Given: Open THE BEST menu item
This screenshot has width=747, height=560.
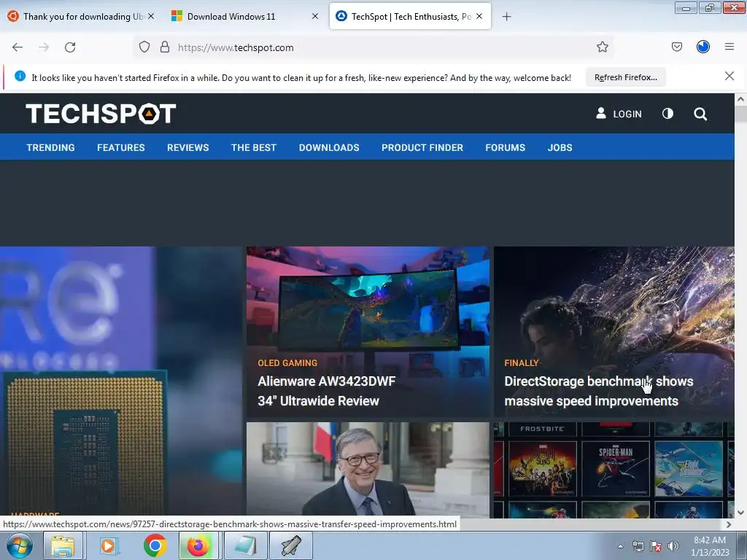Looking at the screenshot, I should tap(253, 147).
